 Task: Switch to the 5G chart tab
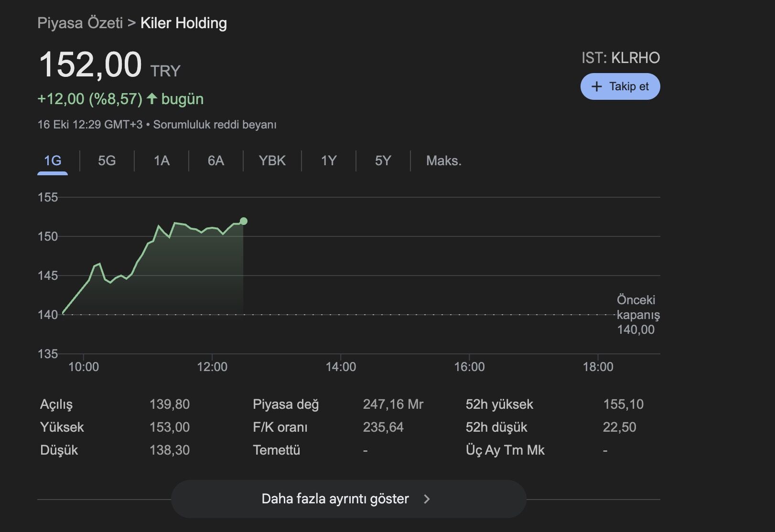click(x=107, y=160)
